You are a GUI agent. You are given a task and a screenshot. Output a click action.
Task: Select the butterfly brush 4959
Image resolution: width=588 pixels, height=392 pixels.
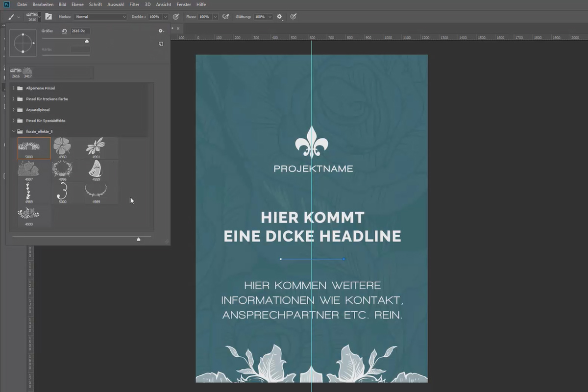click(x=96, y=171)
